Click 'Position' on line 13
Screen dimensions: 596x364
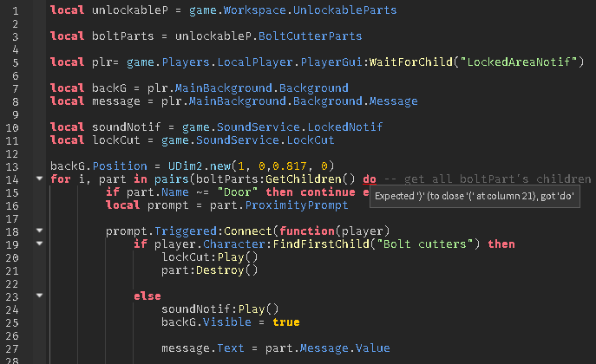coord(120,166)
